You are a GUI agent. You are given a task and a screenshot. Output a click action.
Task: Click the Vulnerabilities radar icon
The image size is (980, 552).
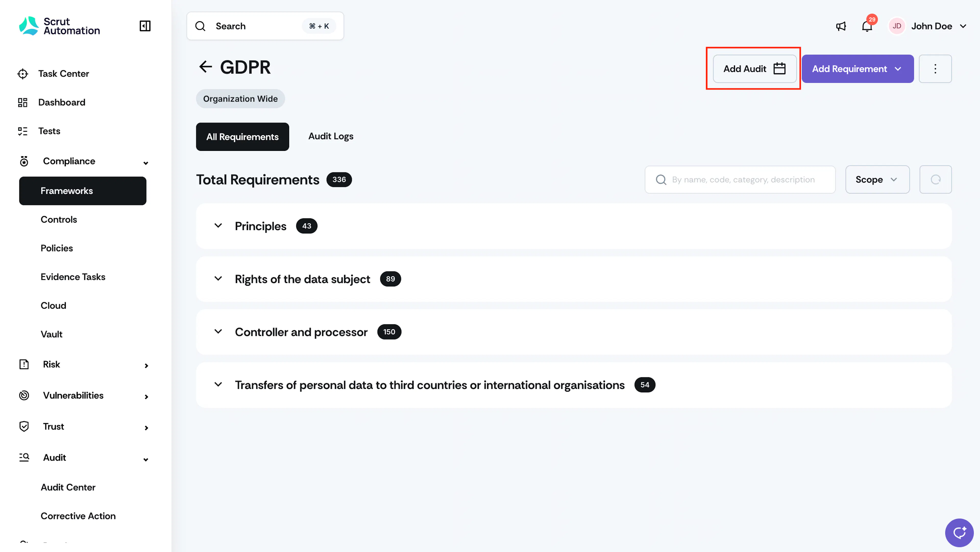point(24,395)
